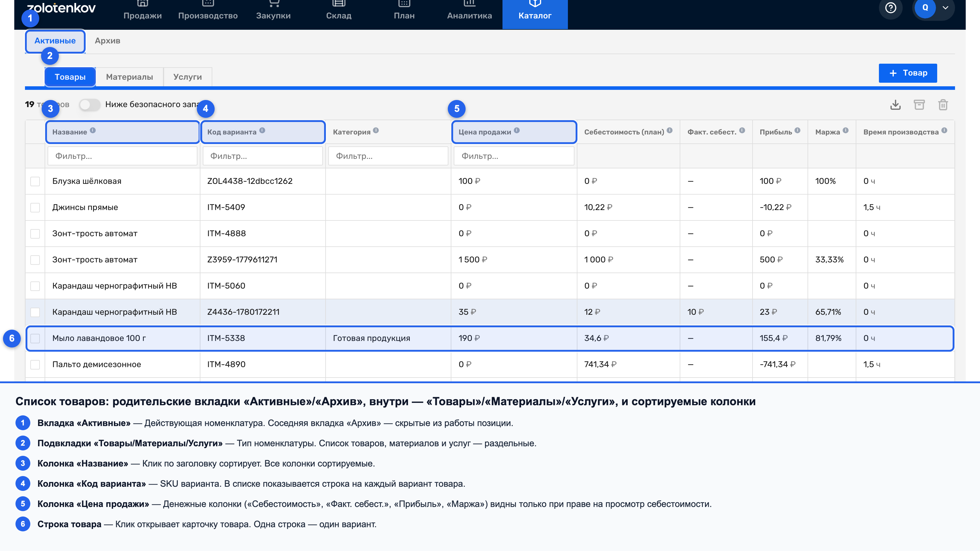The image size is (980, 551).
Task: Open the Блузка шёлковая product row
Action: point(490,181)
